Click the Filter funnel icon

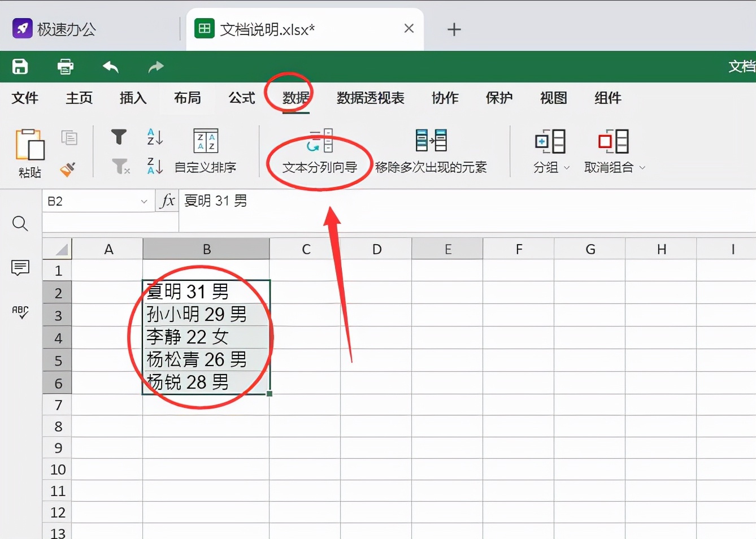pos(118,137)
